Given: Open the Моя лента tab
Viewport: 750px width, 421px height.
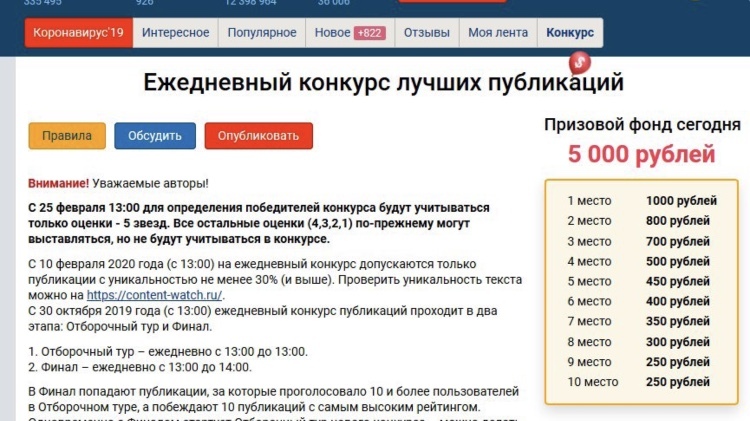Looking at the screenshot, I should coord(498,33).
